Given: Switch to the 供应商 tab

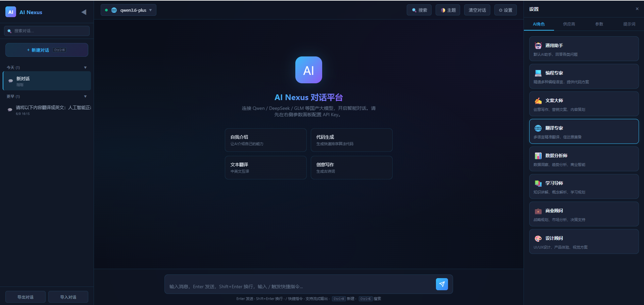Looking at the screenshot, I should point(569,24).
